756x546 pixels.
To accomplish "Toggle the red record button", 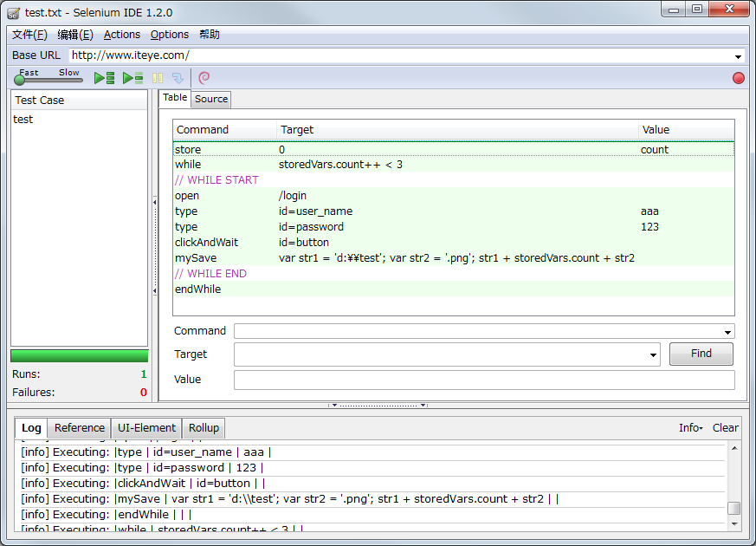I will (x=738, y=78).
